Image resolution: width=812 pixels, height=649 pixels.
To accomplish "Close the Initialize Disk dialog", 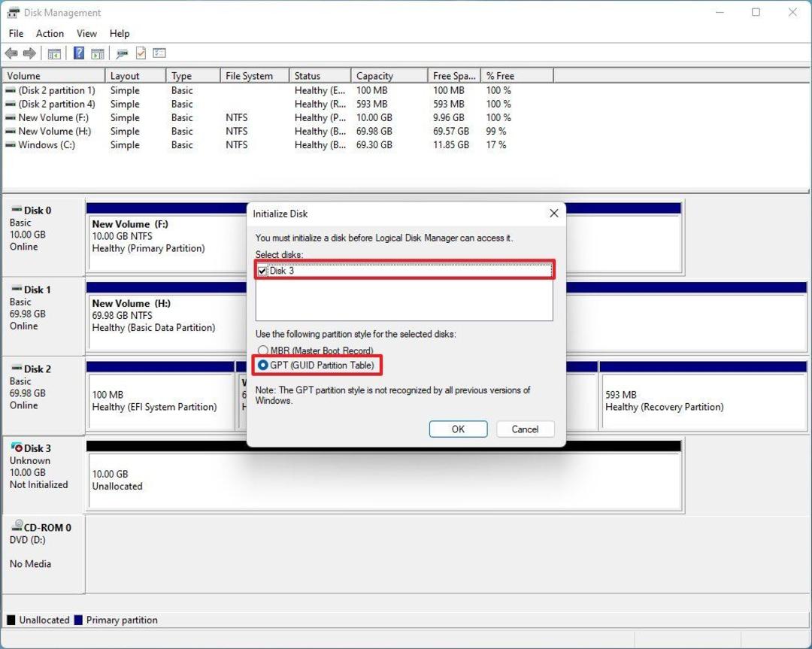I will [x=553, y=214].
